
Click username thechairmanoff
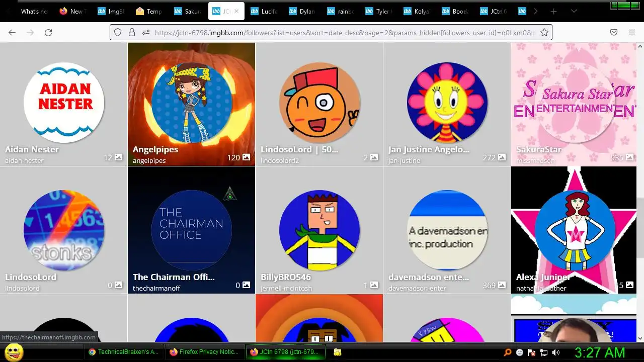click(x=156, y=289)
